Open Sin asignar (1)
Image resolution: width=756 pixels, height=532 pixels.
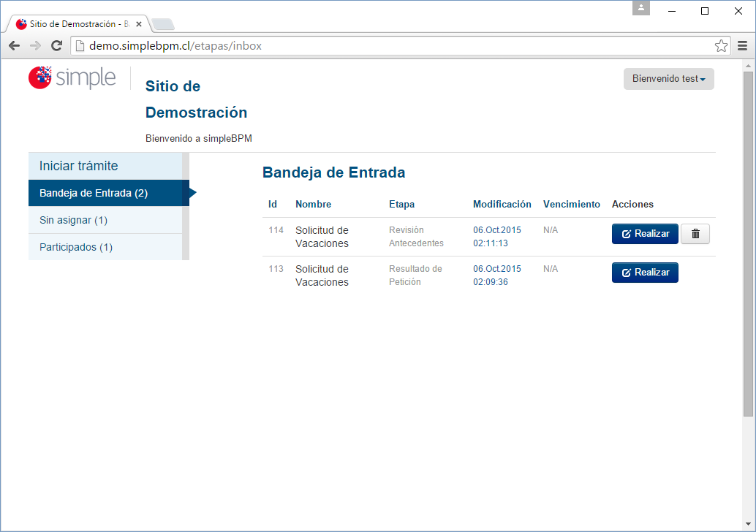[105, 220]
